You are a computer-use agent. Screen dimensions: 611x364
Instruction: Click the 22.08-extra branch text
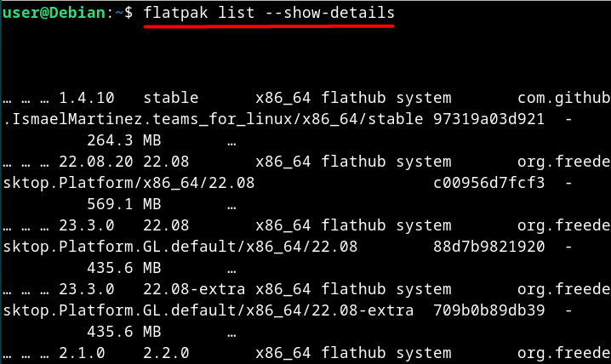(194, 289)
